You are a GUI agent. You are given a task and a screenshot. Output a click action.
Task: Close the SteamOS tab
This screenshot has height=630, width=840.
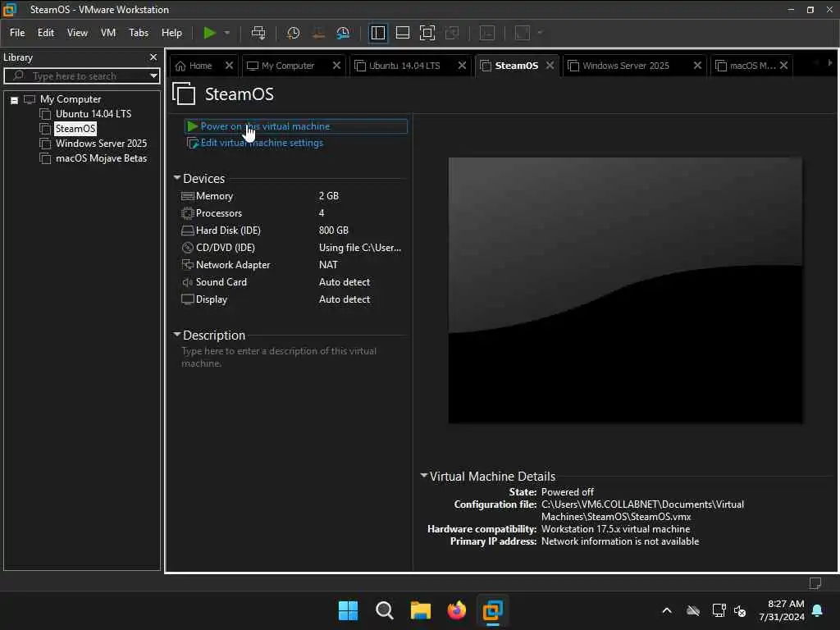click(550, 66)
